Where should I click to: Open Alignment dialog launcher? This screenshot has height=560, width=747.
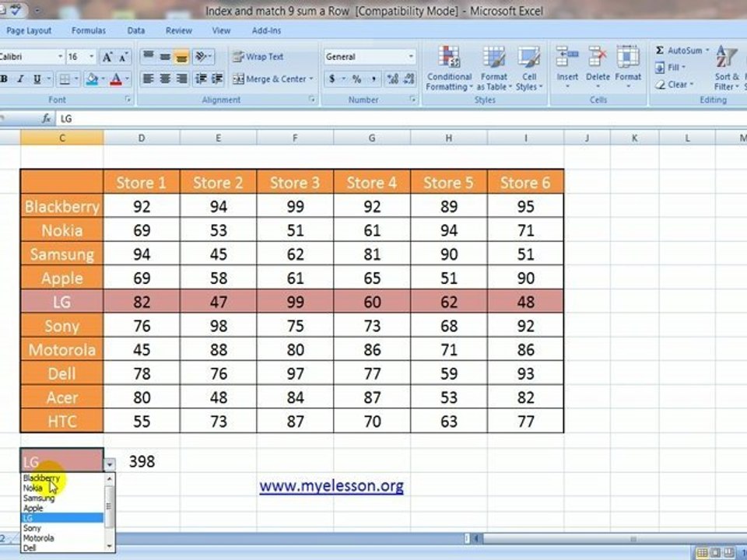312,99
